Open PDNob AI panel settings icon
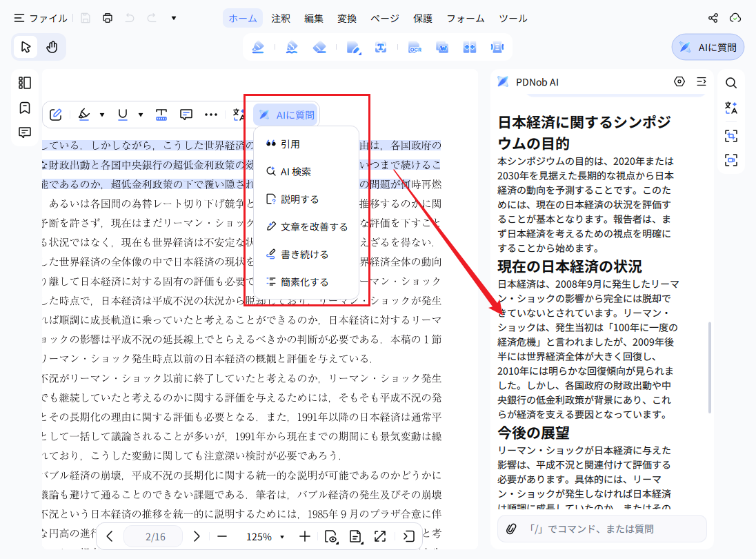The width and height of the screenshot is (756, 559). coord(679,82)
